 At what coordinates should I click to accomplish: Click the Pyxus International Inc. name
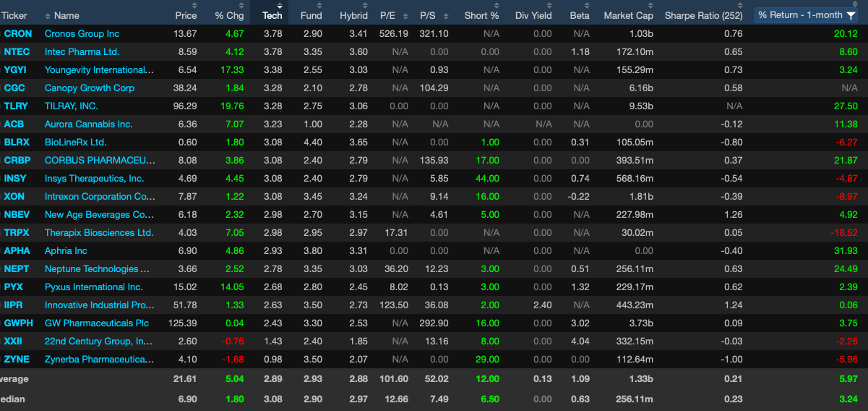pyautogui.click(x=94, y=287)
